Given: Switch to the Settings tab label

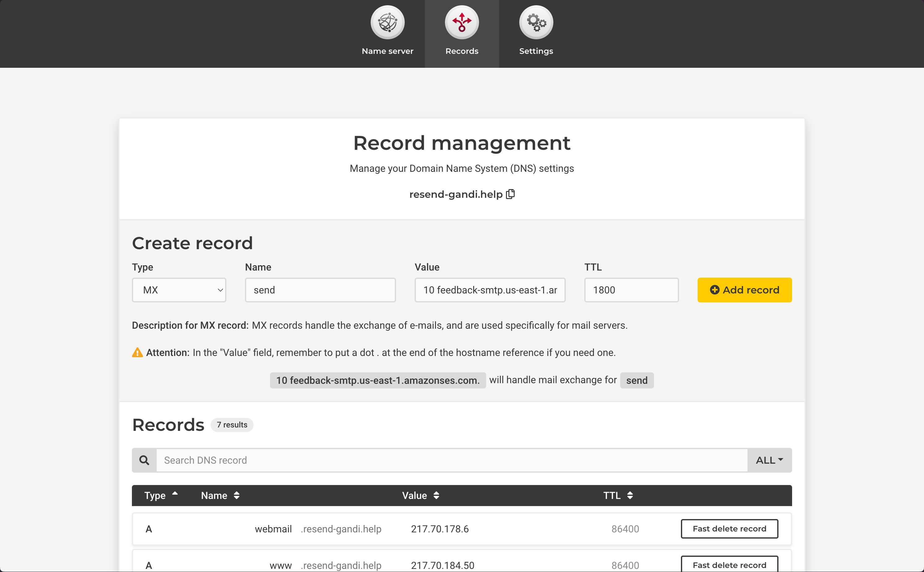Looking at the screenshot, I should tap(536, 51).
